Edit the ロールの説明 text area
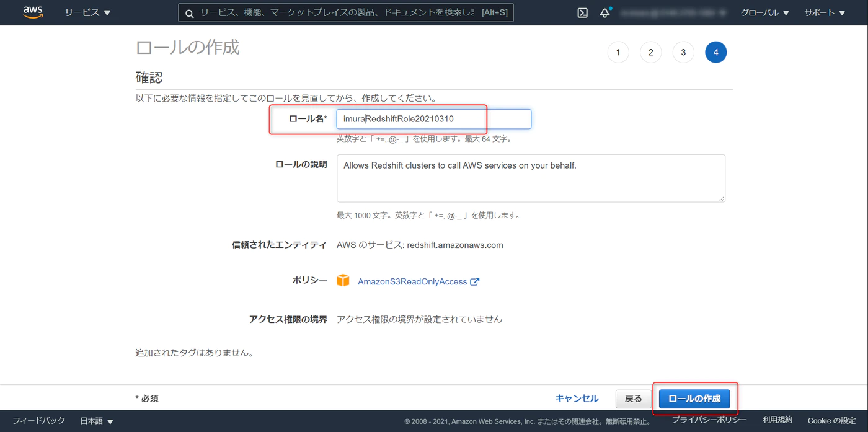Screen dimensions: 868x432 click(x=531, y=178)
